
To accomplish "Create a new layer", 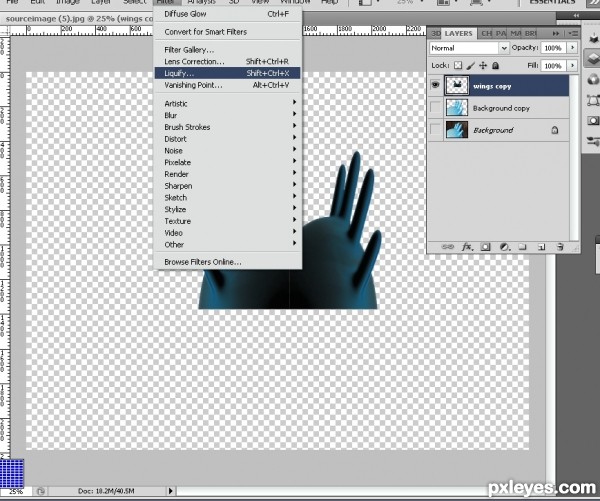I will 541,247.
